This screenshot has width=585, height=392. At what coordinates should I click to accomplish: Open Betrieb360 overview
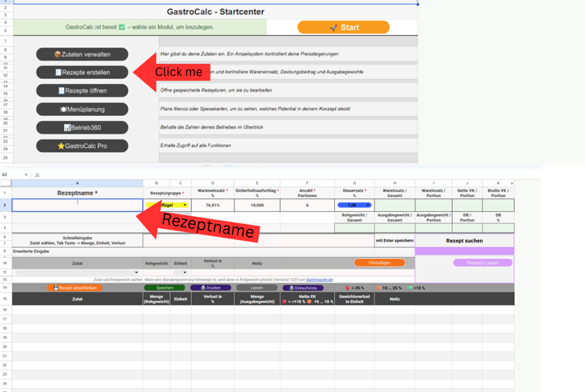point(82,128)
